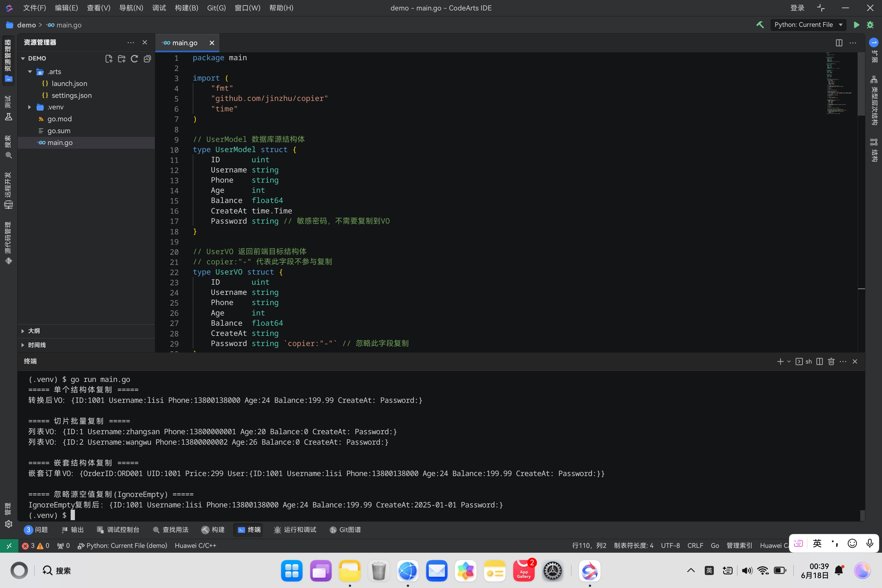882x588 pixels.
Task: Collapse all folders in explorer
Action: tap(147, 59)
